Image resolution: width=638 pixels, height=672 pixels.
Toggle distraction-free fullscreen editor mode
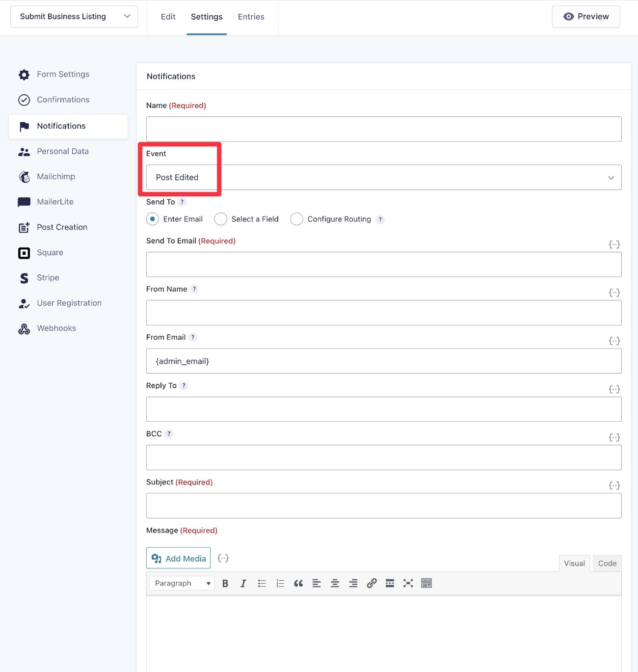point(408,583)
